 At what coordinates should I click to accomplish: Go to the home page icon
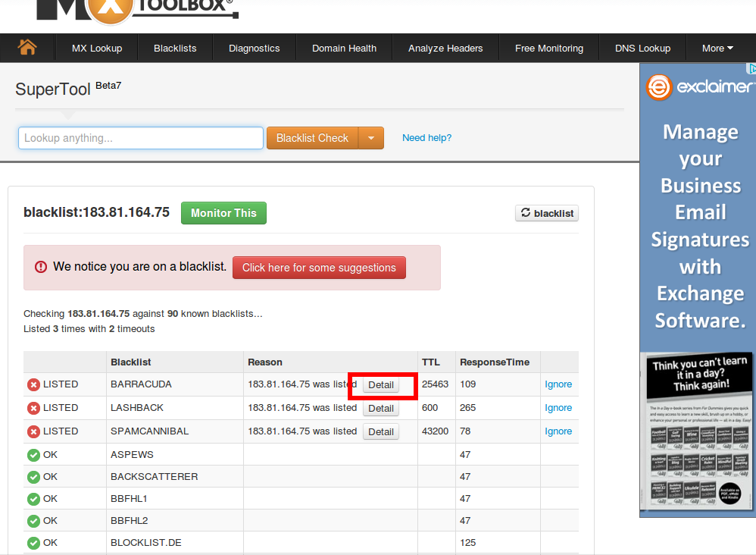pyautogui.click(x=27, y=47)
